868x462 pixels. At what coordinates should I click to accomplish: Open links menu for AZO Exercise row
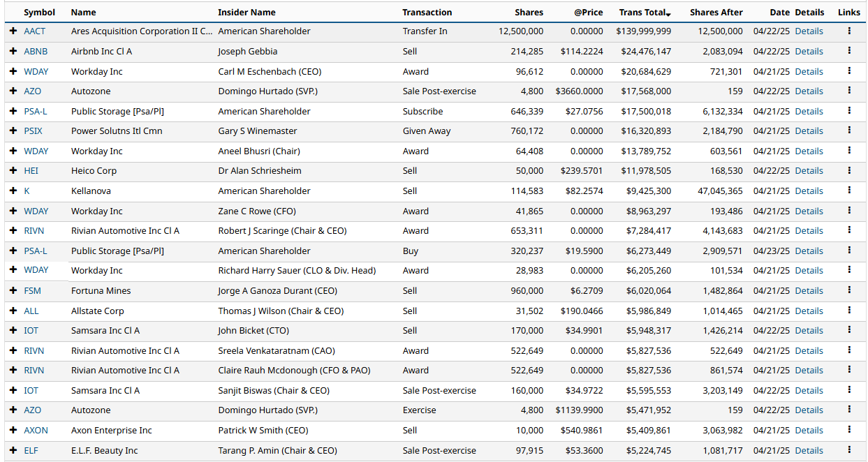coord(849,410)
